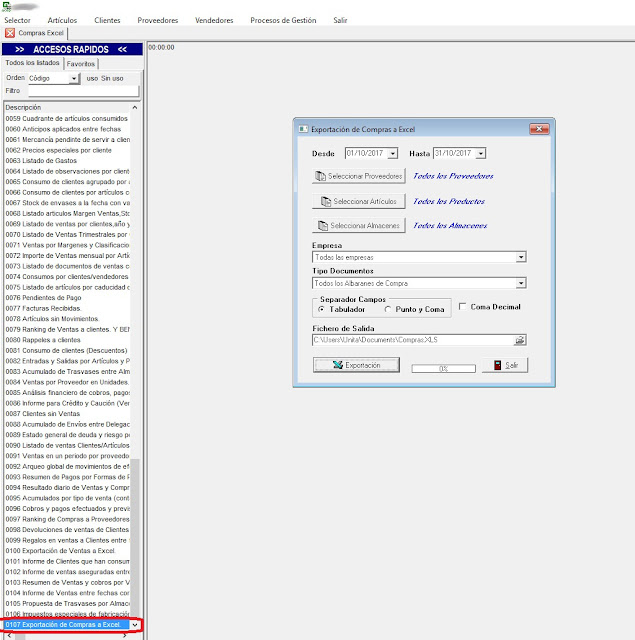The width and height of the screenshot is (635, 640).
Task: Close the Compras Excel tab via red X icon
Action: [x=10, y=33]
